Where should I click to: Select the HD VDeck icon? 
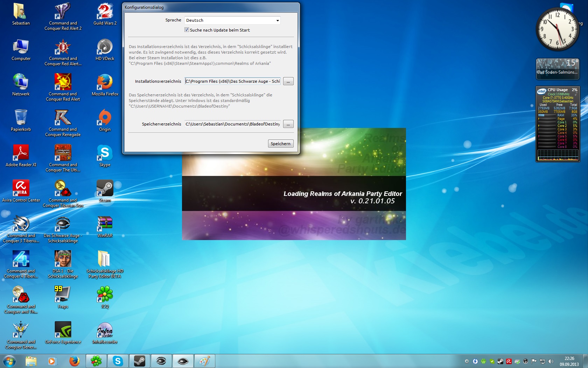tap(105, 50)
